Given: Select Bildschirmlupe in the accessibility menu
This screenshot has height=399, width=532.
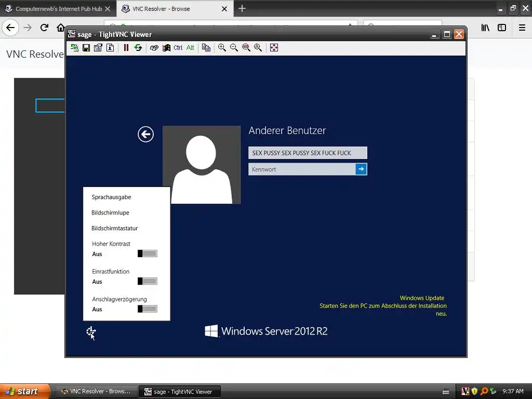Looking at the screenshot, I should [110, 212].
